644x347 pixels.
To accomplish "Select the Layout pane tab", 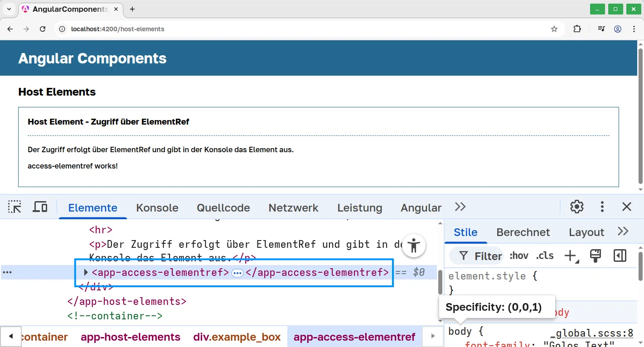I will click(586, 232).
